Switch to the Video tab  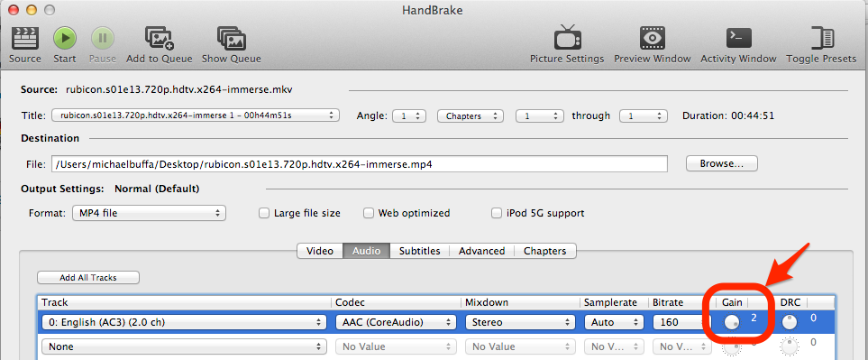coord(320,251)
